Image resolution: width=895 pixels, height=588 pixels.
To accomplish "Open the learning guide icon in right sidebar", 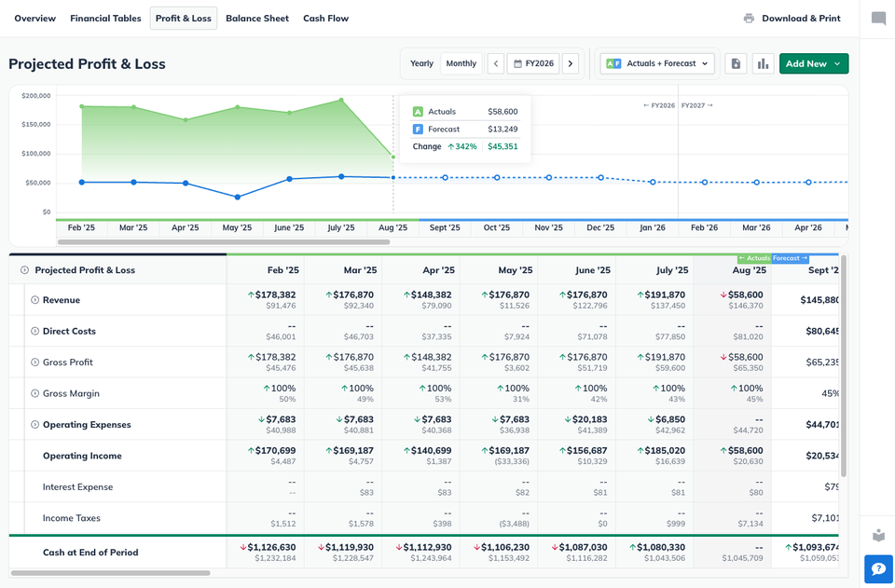I will pyautogui.click(x=878, y=536).
